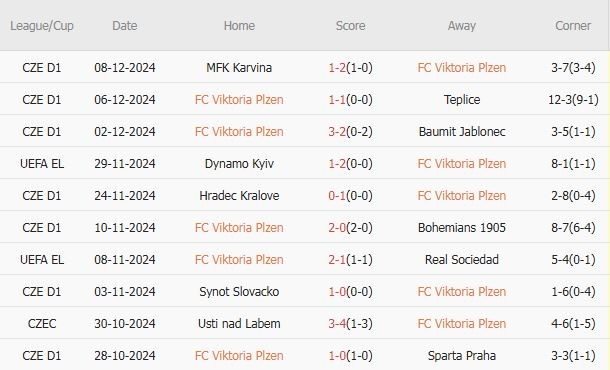This screenshot has height=370, width=610.
Task: Click the 3-2(0-2) score against Jablonec
Action: [350, 132]
